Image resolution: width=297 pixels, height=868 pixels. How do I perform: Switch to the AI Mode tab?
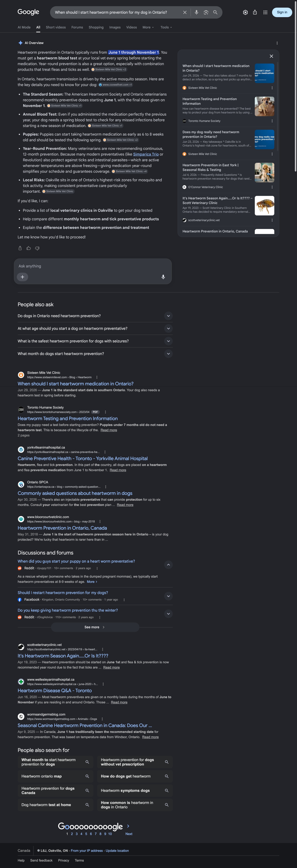24,27
